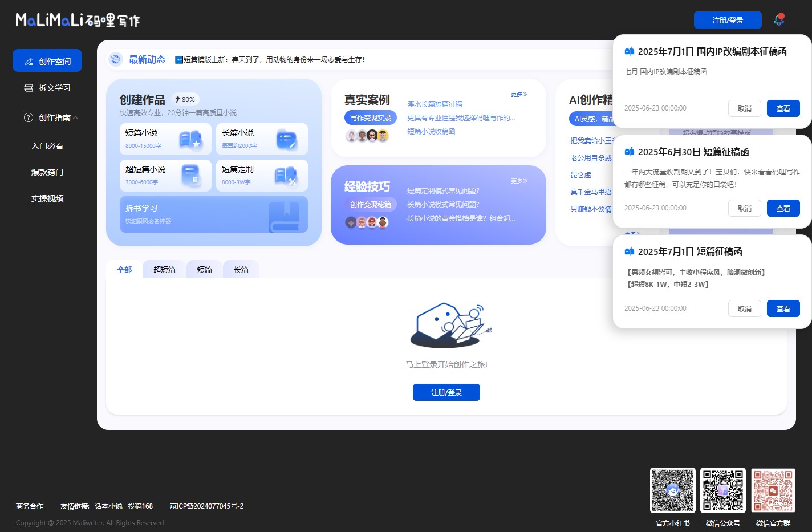Click the 微信公众号 QR code

[723, 490]
